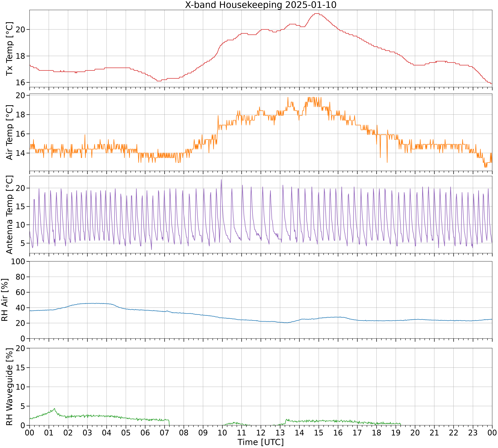The width and height of the screenshot is (498, 448).
Task: Click the RH Waveguide peak near 01 UTC
Action: pos(54,408)
